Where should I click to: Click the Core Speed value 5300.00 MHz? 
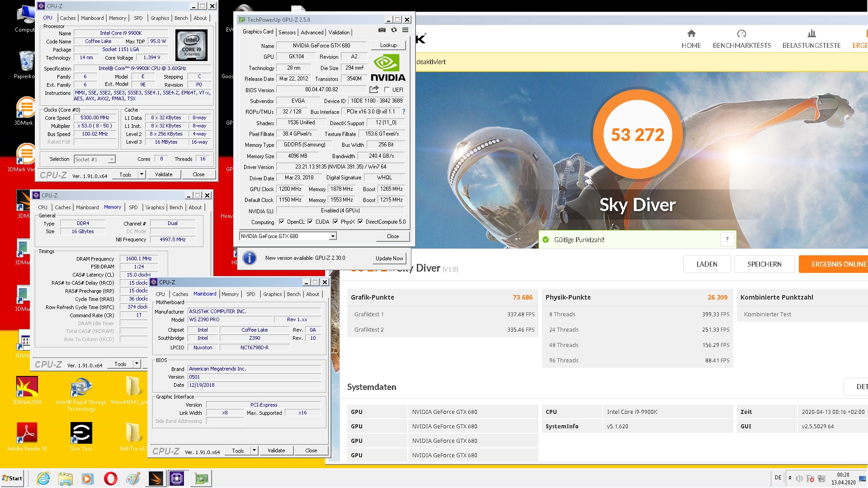coord(95,117)
